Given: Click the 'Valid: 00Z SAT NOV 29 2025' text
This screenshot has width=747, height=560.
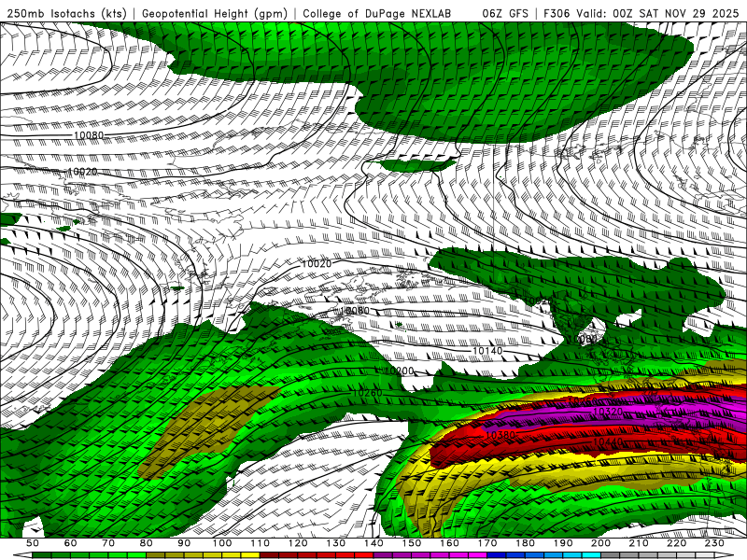Looking at the screenshot, I should pyautogui.click(x=657, y=14).
